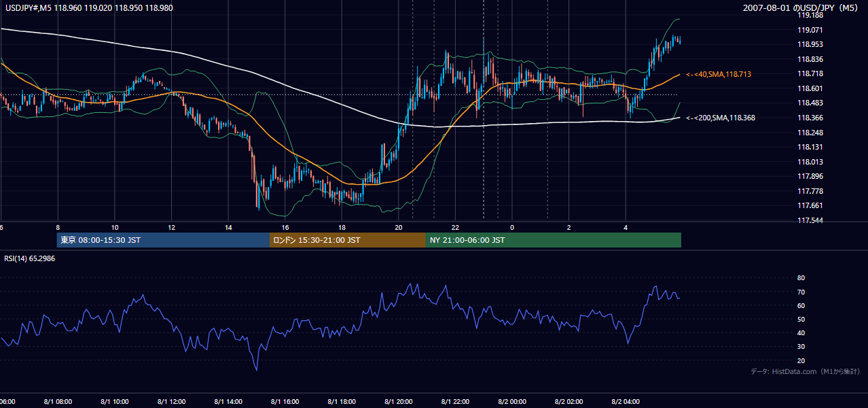Click the 8/1 16:00 time axis label
The height and width of the screenshot is (408, 868).
285,402
